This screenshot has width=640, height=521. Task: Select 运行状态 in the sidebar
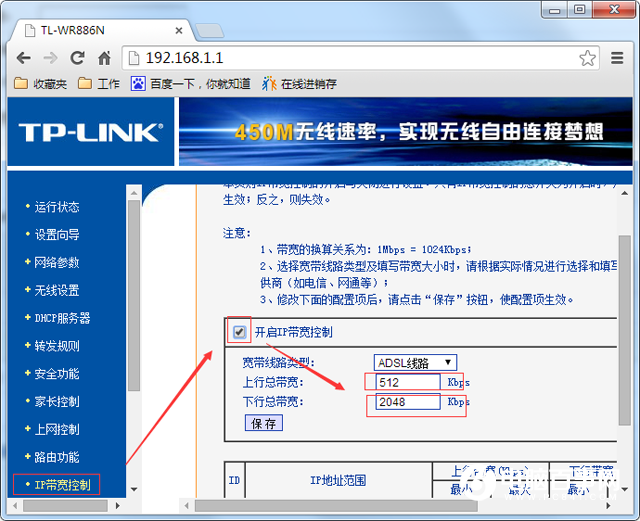pyautogui.click(x=57, y=207)
